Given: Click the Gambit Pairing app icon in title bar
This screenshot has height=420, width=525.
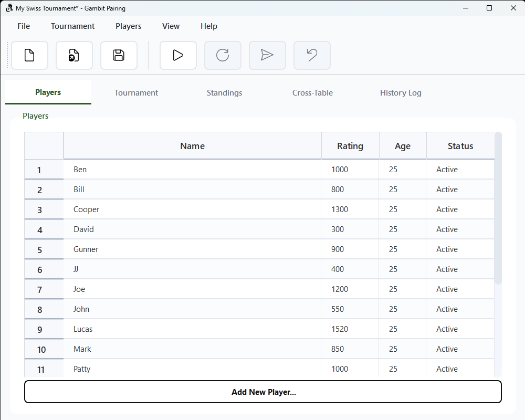Looking at the screenshot, I should pos(9,8).
